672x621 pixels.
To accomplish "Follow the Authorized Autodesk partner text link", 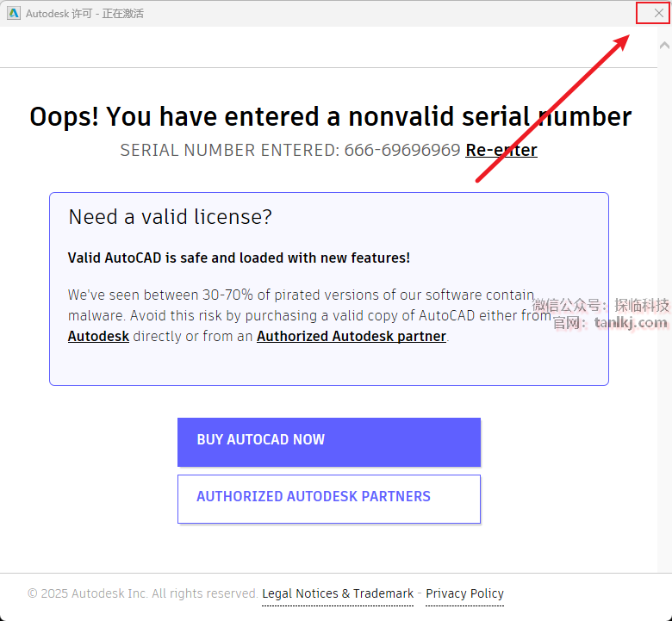I will pos(352,336).
